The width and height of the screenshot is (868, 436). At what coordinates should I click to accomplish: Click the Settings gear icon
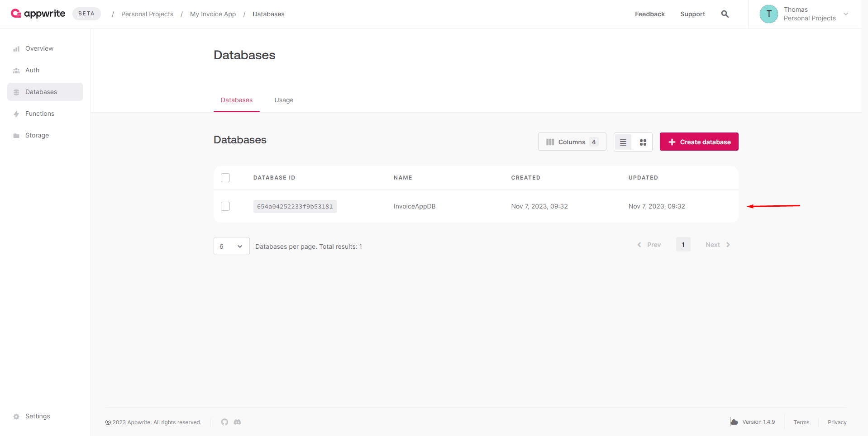click(x=16, y=417)
